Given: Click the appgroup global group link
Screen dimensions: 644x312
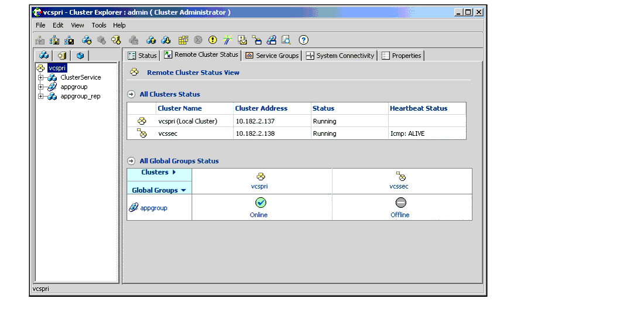Looking at the screenshot, I should coord(153,208).
